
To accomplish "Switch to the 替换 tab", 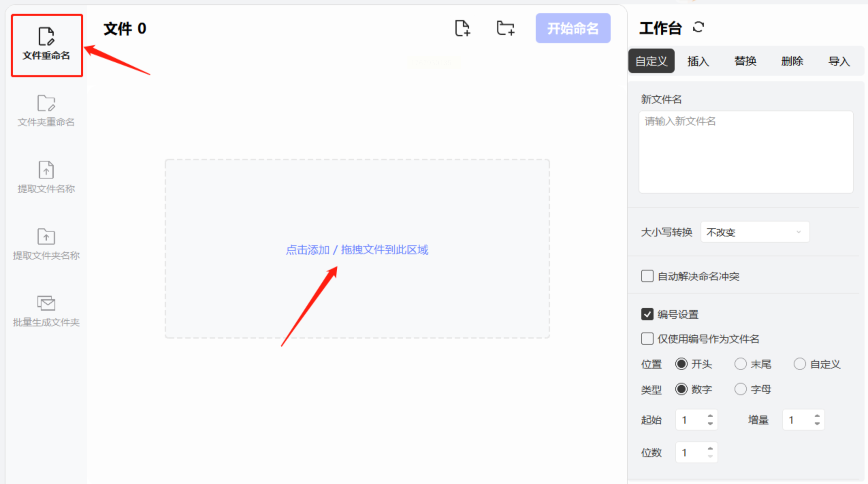I will coord(745,61).
